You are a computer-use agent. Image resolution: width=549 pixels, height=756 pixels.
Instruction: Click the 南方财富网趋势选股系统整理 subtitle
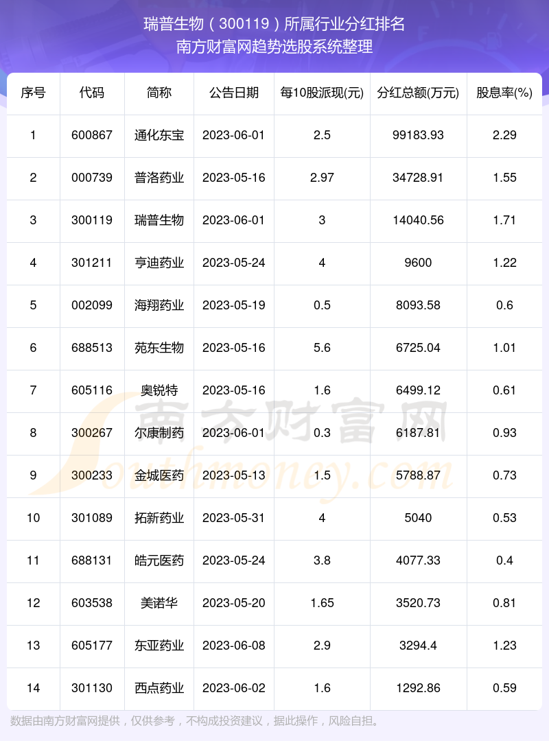click(x=274, y=47)
